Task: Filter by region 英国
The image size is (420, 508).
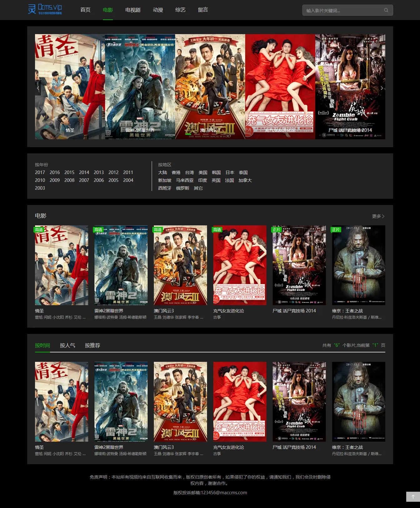Action: pos(216,180)
